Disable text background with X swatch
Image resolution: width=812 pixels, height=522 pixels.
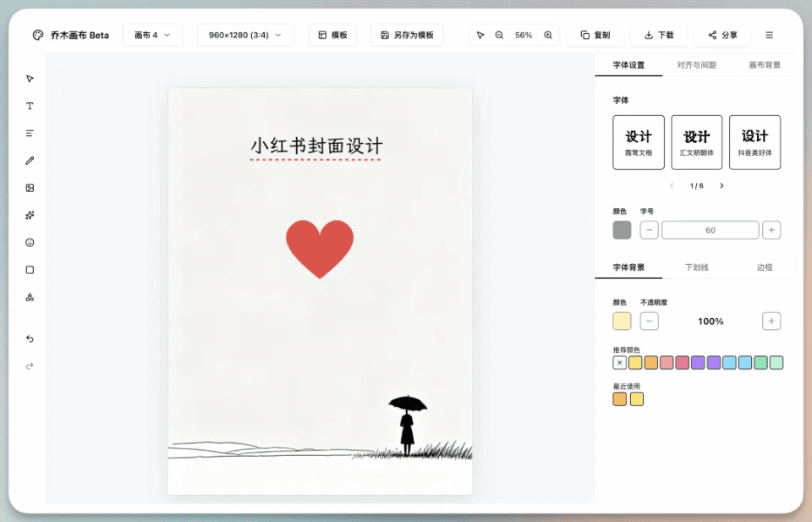[619, 362]
